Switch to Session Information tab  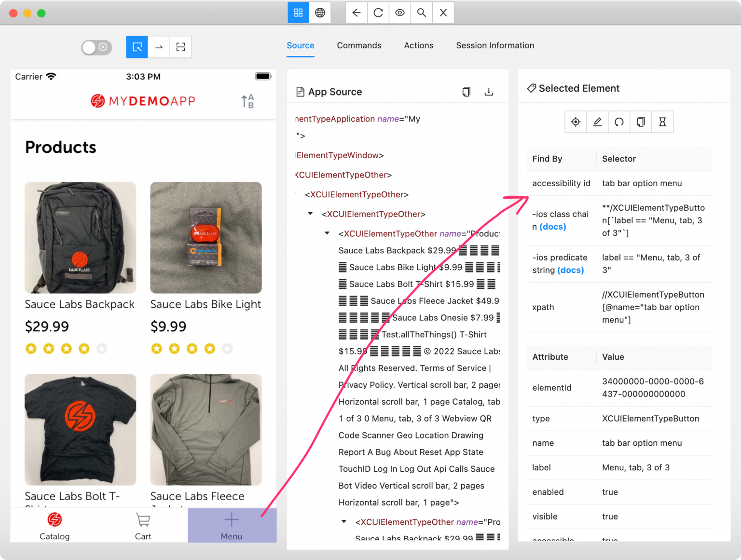tap(495, 45)
